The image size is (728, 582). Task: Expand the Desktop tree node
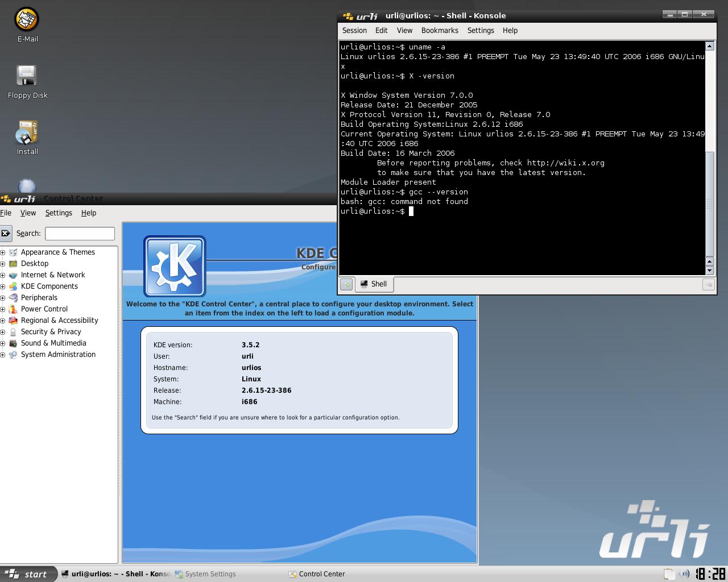[2, 264]
